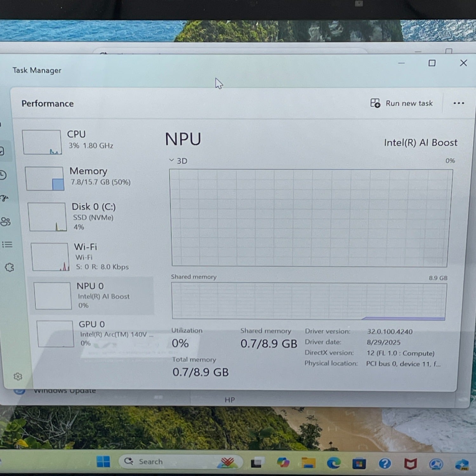Open the three-dot more options menu
Screen dimensions: 476x476
(x=459, y=103)
